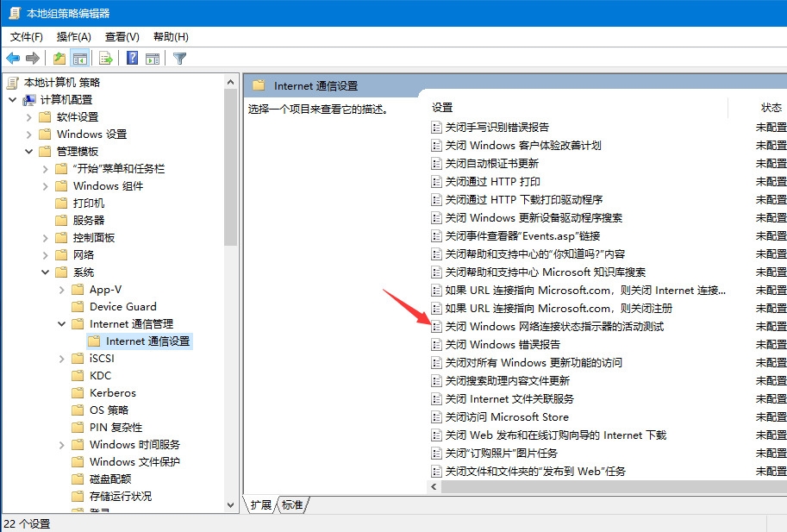Switch to the 标准 tab
Screen dimensions: 787x532
pyautogui.click(x=292, y=505)
